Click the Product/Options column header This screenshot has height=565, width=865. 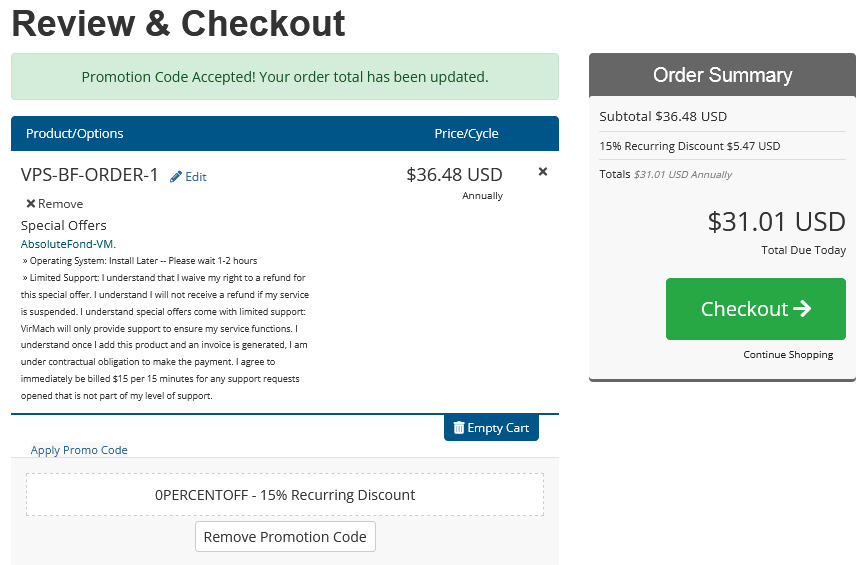pos(74,134)
